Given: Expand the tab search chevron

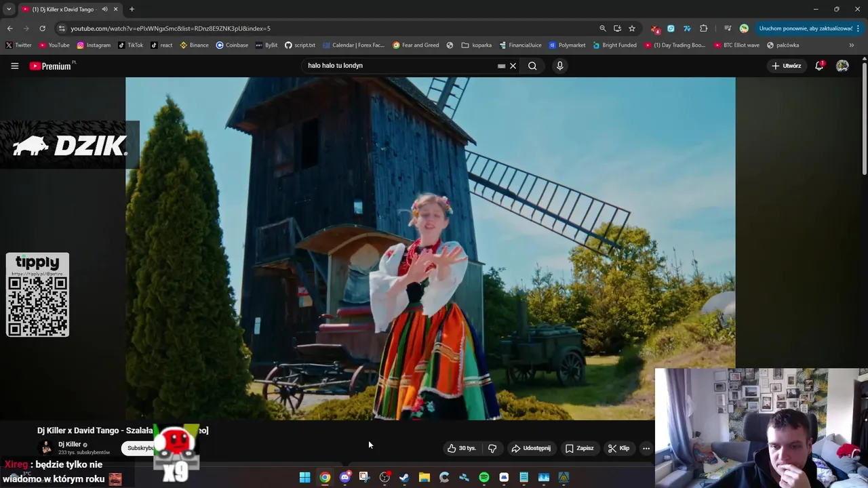Looking at the screenshot, I should coord(9,9).
